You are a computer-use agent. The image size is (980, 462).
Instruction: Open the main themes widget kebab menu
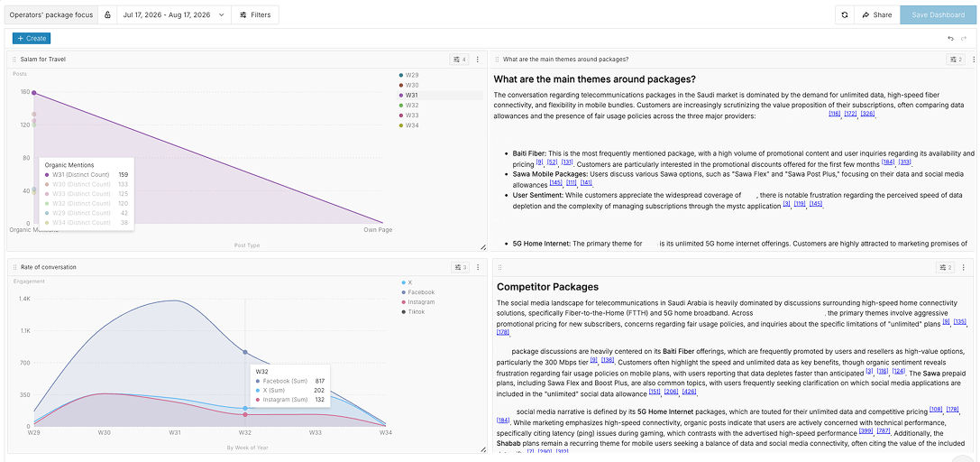[973, 60]
